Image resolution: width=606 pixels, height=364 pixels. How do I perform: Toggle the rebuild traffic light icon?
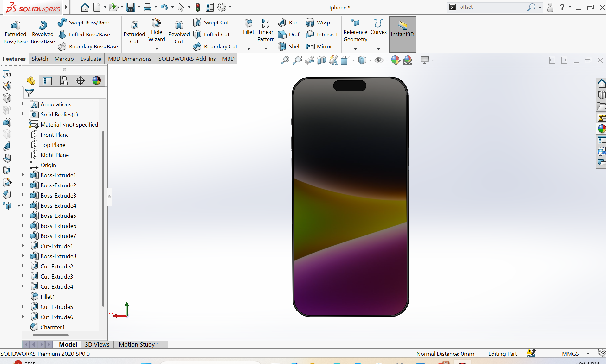(x=198, y=7)
